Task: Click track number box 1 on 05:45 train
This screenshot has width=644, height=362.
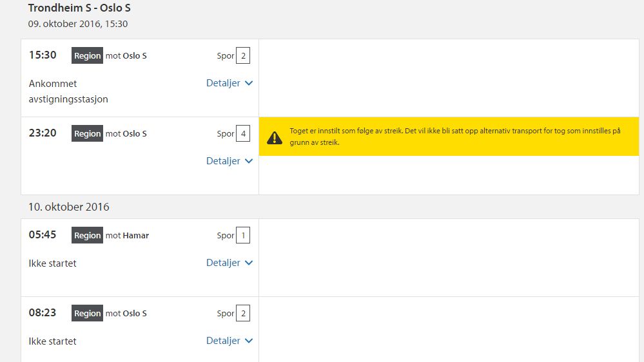Action: click(243, 236)
